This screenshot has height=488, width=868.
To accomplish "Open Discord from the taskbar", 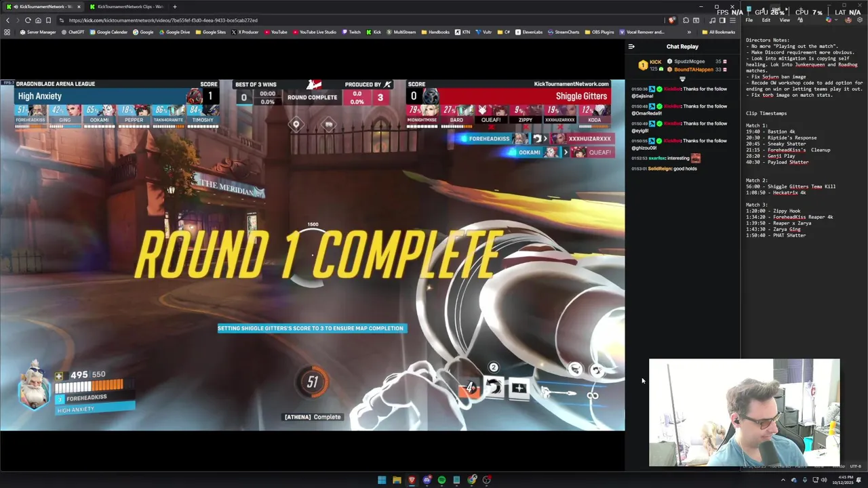I will (427, 480).
